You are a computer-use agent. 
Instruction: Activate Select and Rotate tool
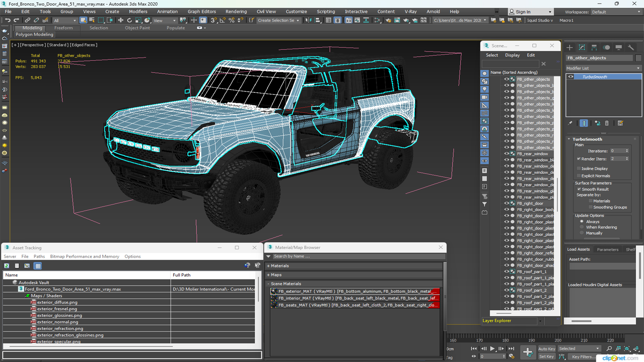(x=129, y=20)
